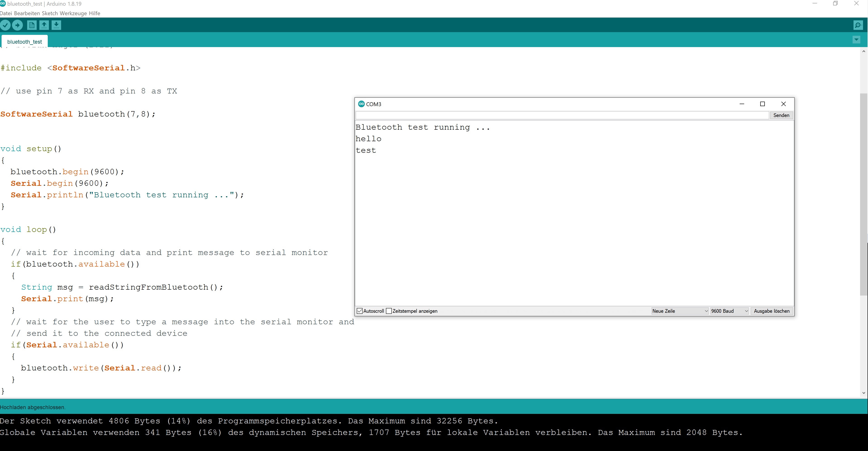Viewport: 868px width, 451px height.
Task: Click the 'Serial.println("Bluetooth test running ...");' line
Action: [127, 195]
